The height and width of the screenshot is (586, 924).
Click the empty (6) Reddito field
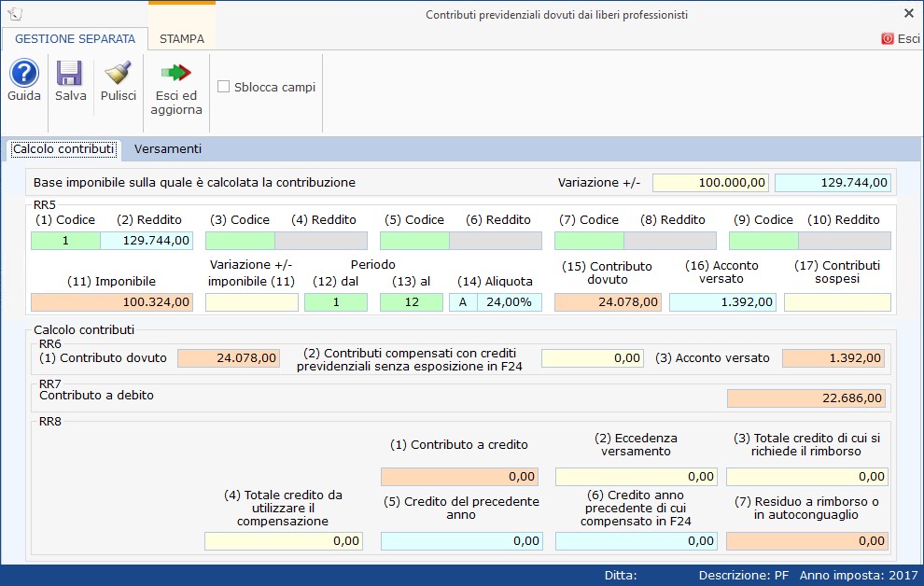pyautogui.click(x=496, y=241)
